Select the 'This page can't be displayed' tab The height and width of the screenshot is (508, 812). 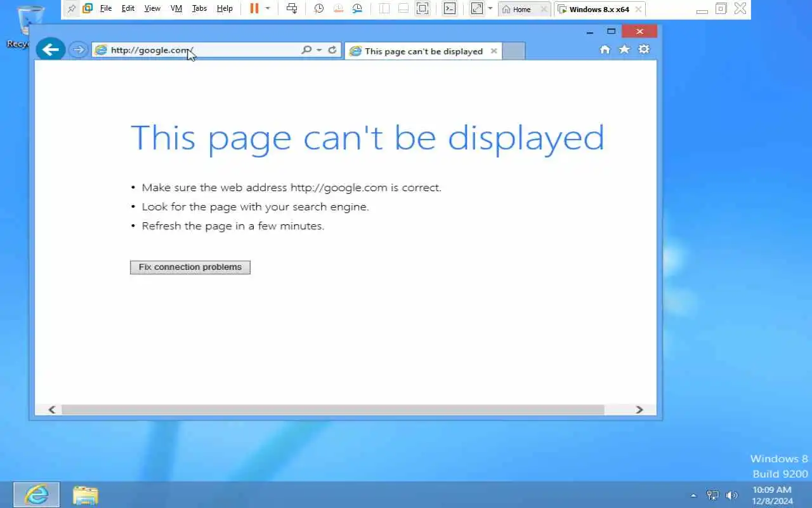(x=424, y=51)
